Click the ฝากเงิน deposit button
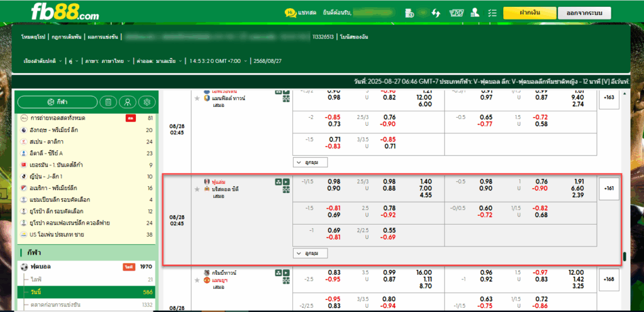This screenshot has width=644, height=312. pyautogui.click(x=529, y=13)
